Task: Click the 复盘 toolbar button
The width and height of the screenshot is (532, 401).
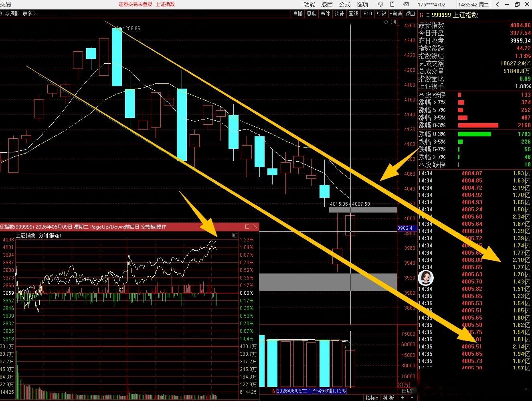Action: coord(312,14)
